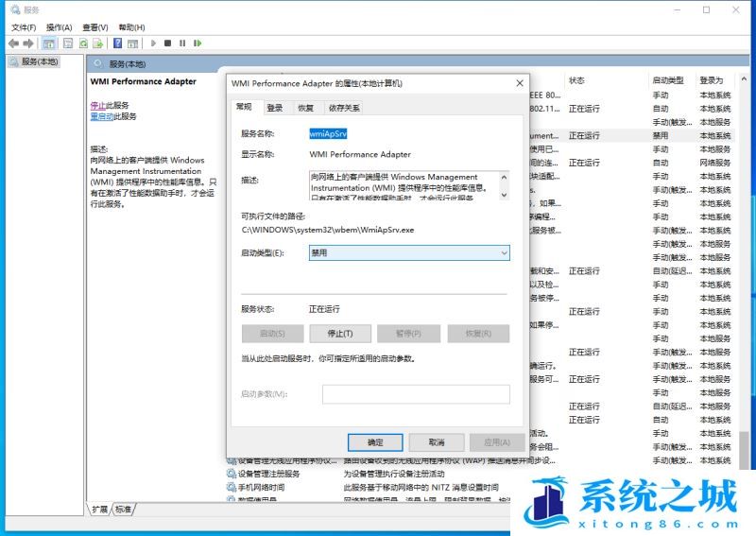Click the restart service toolbar icon

coord(198,43)
